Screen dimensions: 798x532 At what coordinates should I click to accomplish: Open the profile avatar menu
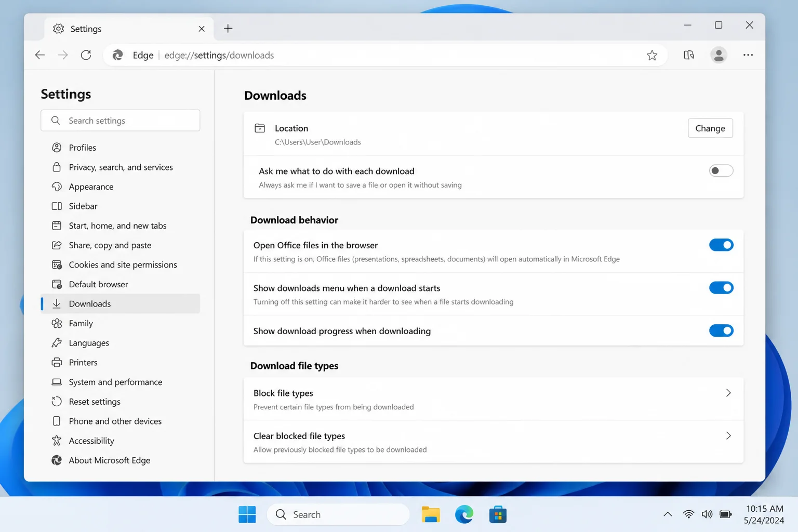tap(719, 55)
